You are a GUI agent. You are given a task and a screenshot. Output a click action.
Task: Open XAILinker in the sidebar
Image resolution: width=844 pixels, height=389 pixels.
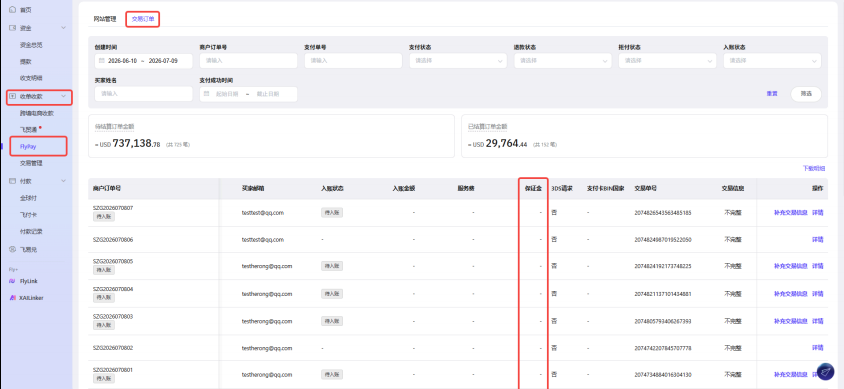pos(31,298)
